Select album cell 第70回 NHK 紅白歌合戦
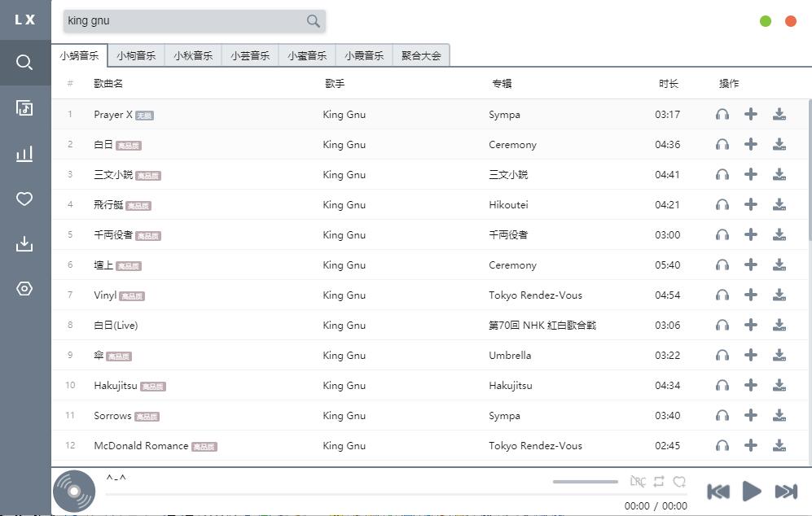This screenshot has width=812, height=516. point(542,326)
